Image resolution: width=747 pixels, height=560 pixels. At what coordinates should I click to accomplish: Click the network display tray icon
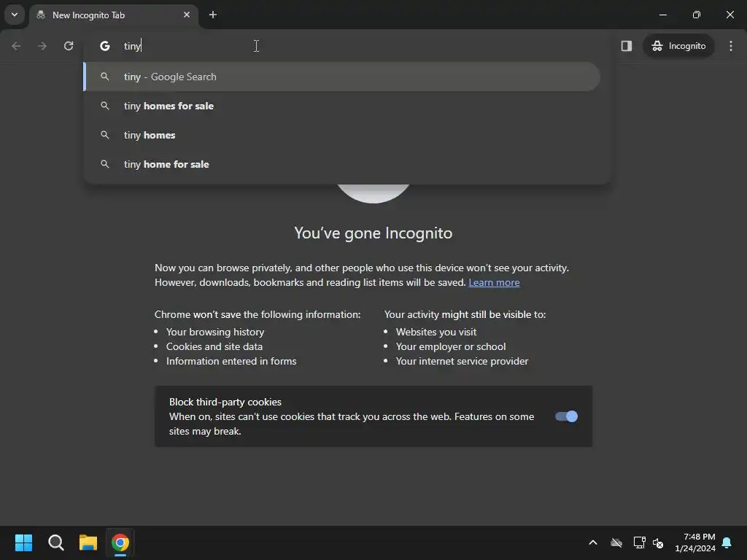[639, 542]
